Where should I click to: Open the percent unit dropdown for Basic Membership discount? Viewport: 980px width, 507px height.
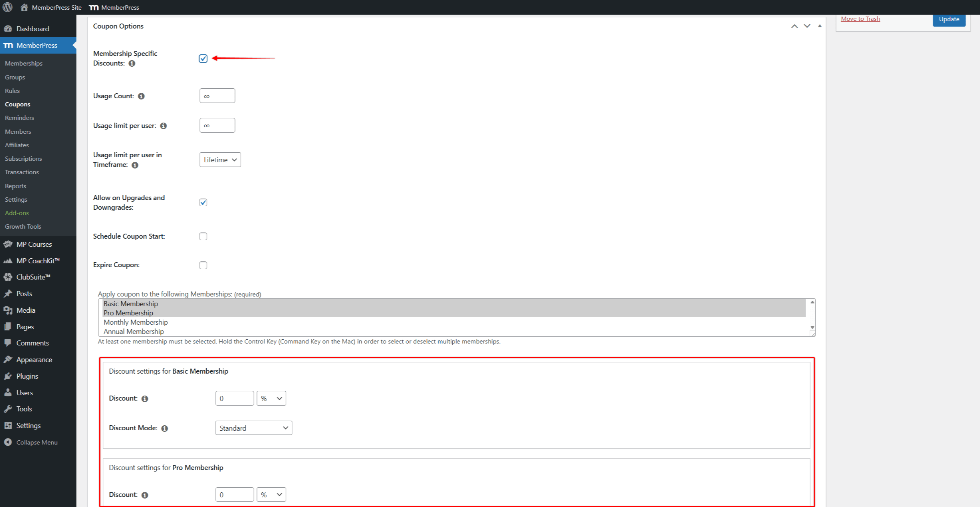coord(271,398)
